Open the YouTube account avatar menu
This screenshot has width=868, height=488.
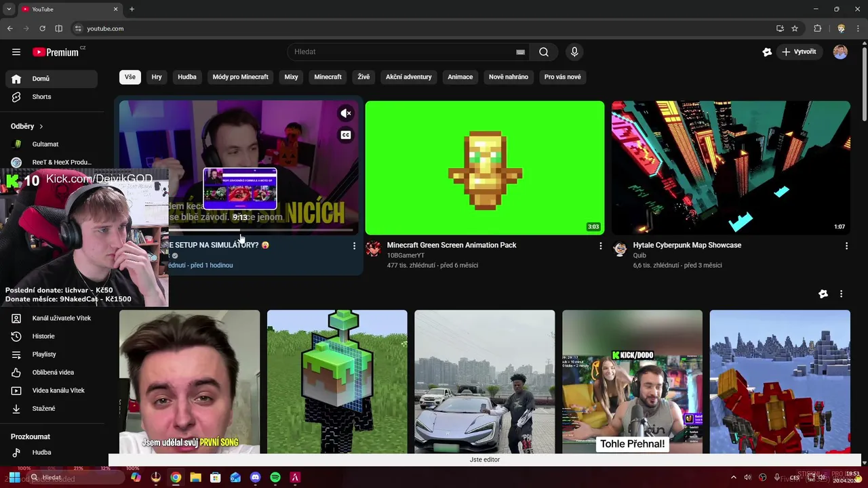840,52
